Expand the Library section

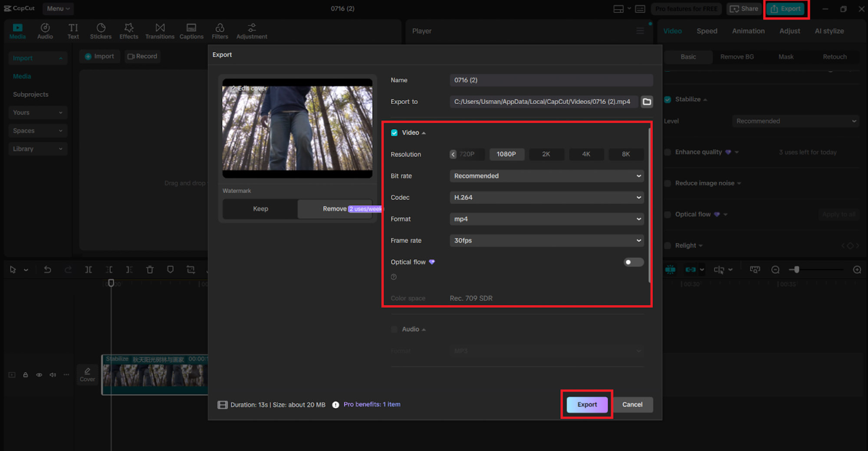click(x=38, y=149)
